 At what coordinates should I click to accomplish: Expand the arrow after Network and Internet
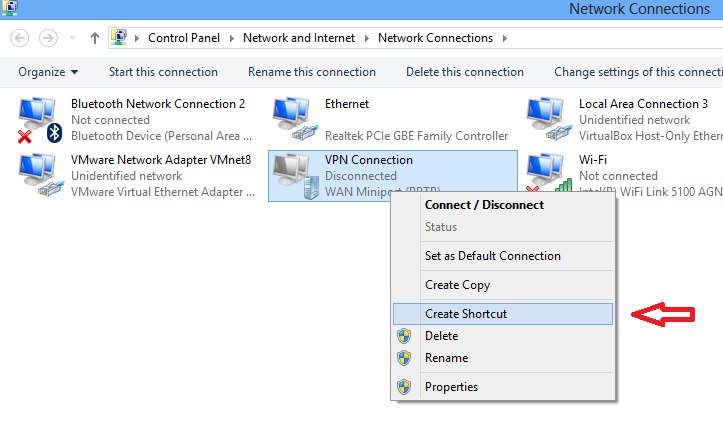366,38
